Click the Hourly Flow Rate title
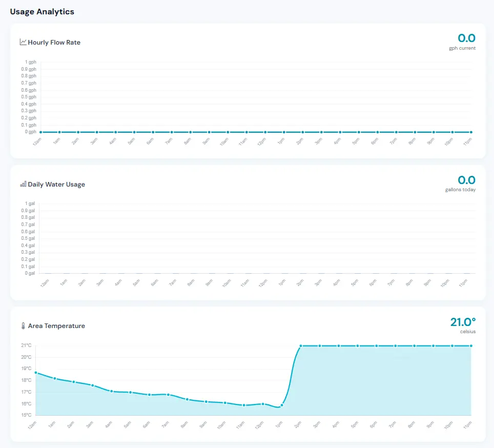The image size is (494, 448). 54,43
